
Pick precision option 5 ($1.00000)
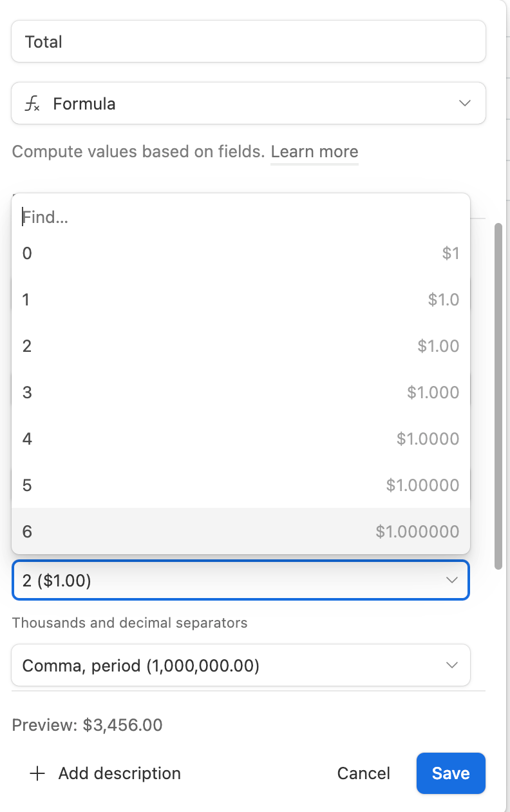click(x=241, y=485)
